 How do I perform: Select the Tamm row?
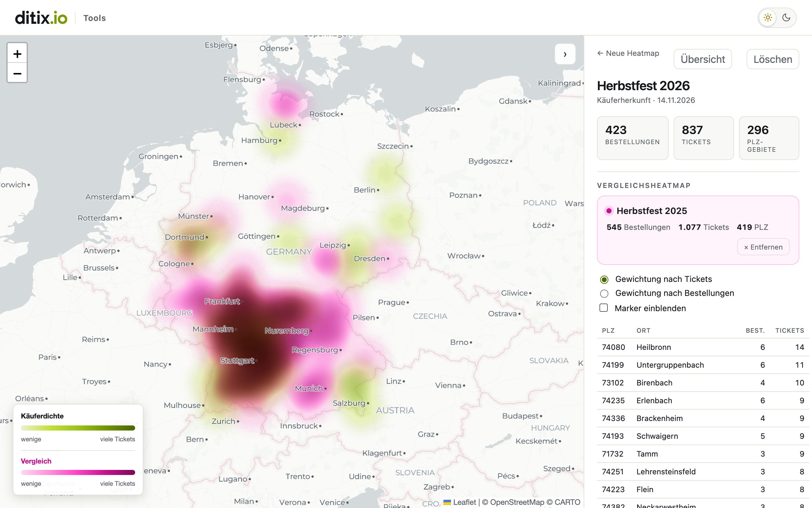703,454
